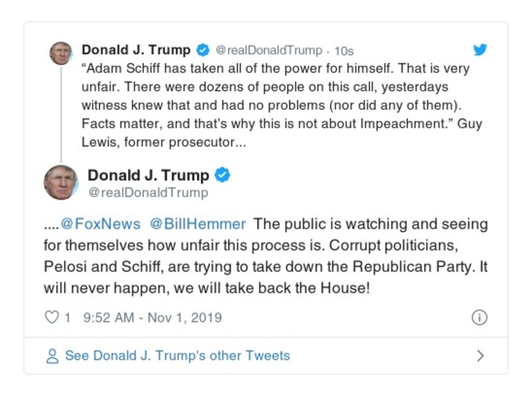
Task: Click the Twitter bird logo
Action: (x=480, y=50)
